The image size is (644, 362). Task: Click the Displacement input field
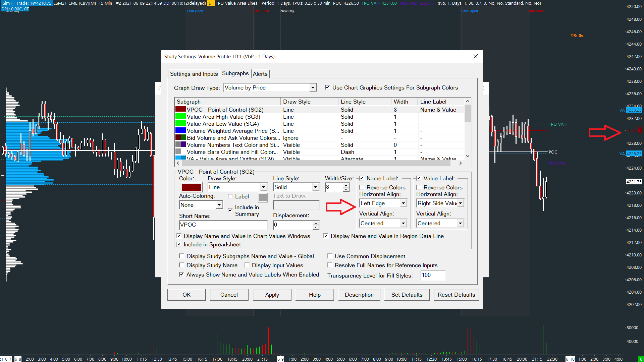293,225
